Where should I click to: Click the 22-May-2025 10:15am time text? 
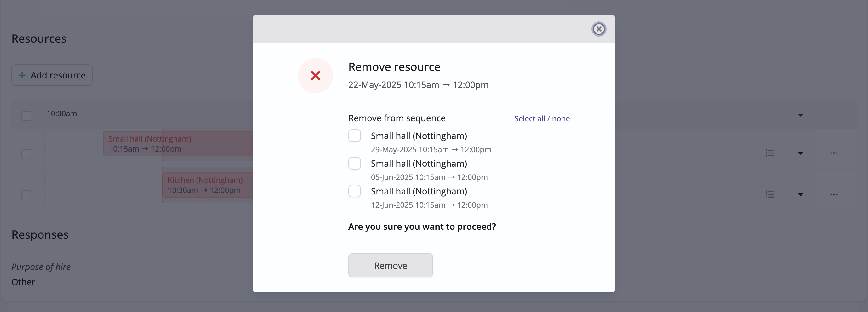click(418, 85)
